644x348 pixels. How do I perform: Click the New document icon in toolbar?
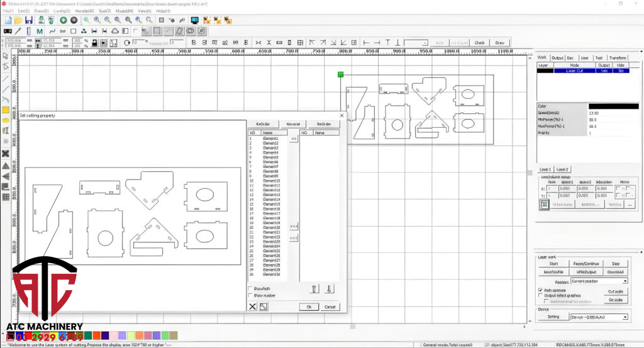pos(7,20)
